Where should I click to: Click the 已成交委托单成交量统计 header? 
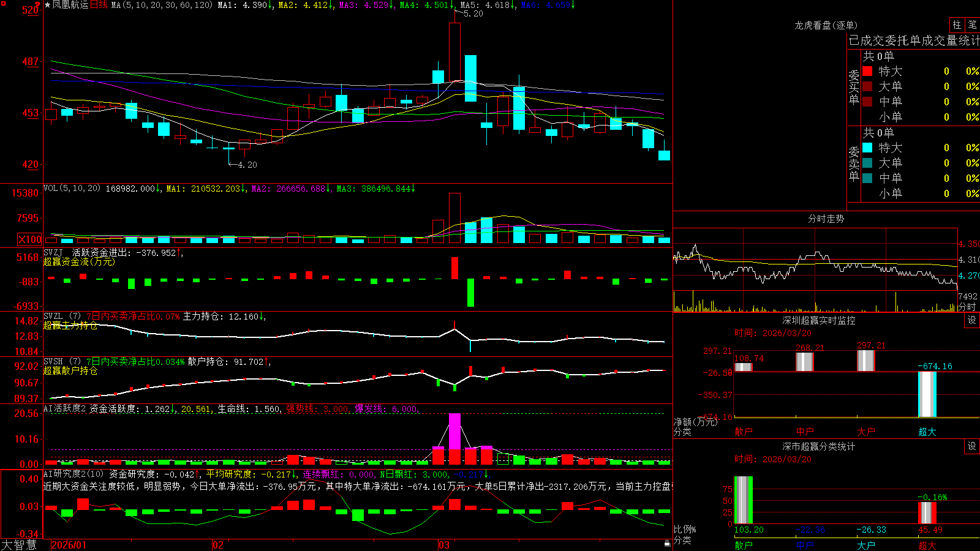pyautogui.click(x=914, y=40)
